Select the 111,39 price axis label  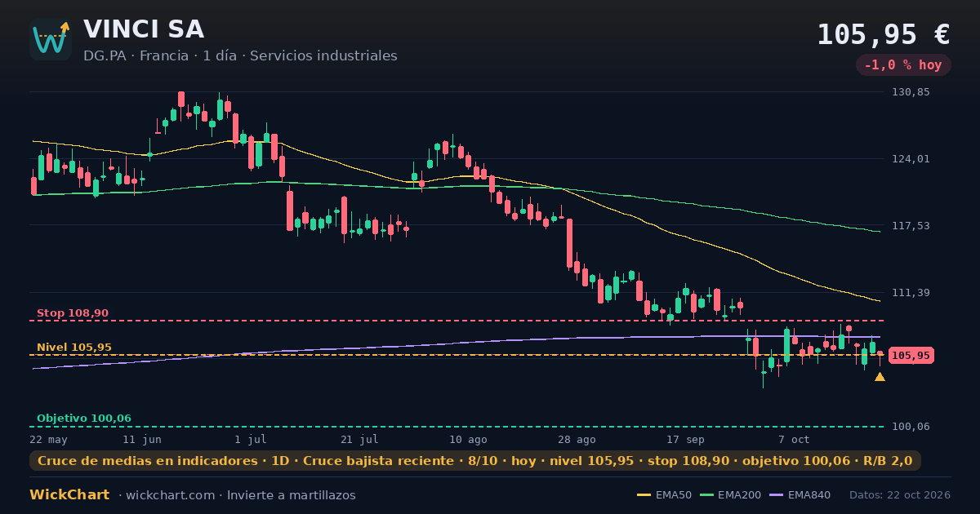pos(911,293)
